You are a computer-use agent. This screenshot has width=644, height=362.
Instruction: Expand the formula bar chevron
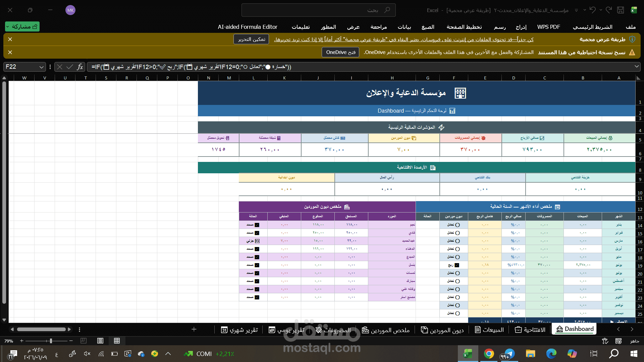[637, 67]
